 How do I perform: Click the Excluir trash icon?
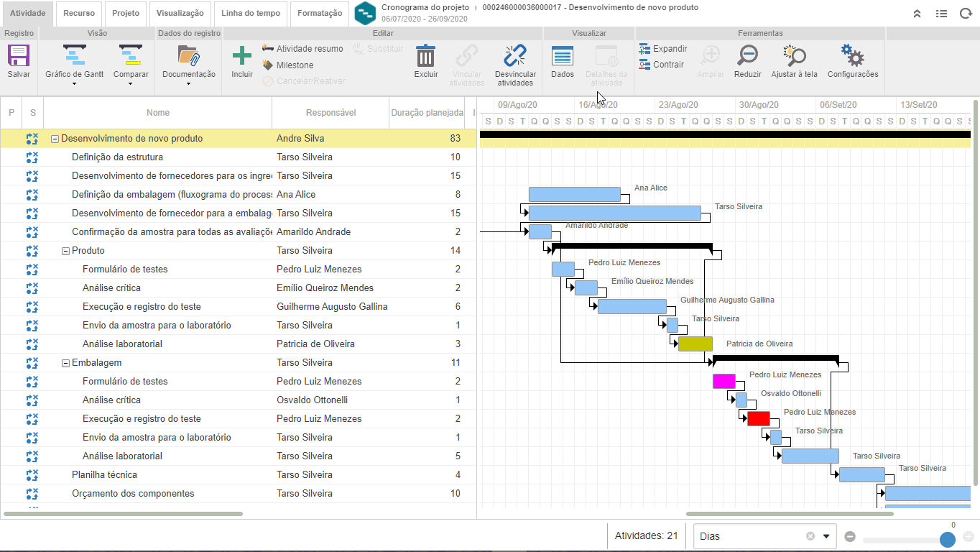(x=426, y=57)
